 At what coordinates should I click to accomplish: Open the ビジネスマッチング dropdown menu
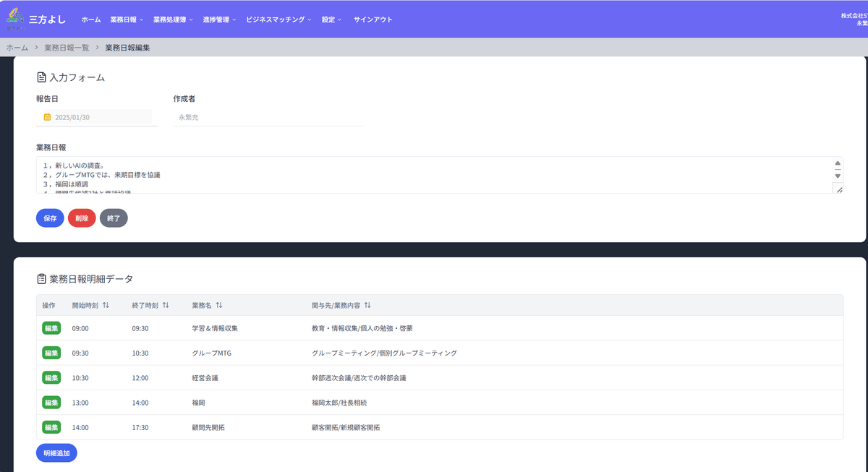click(278, 20)
